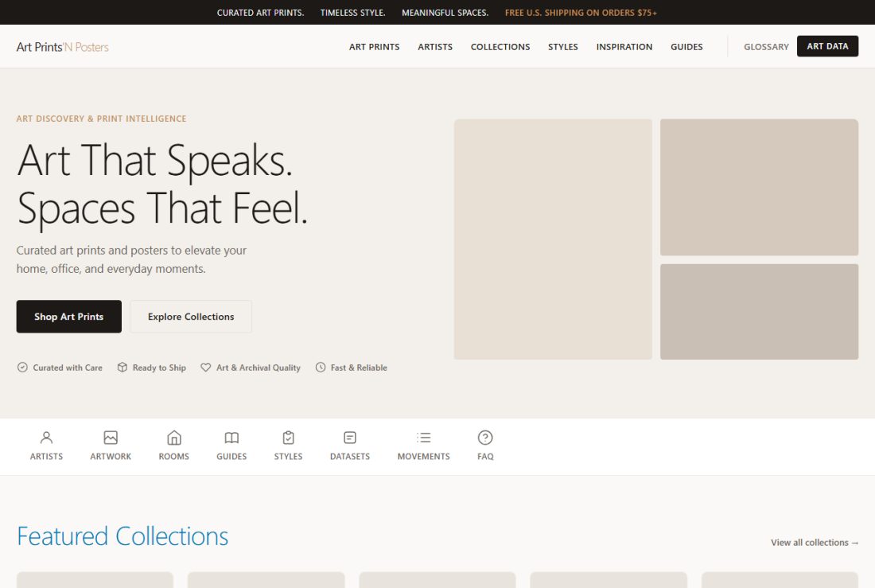Viewport: 875px width, 588px height.
Task: Open the top right hero image tile
Action: point(759,187)
